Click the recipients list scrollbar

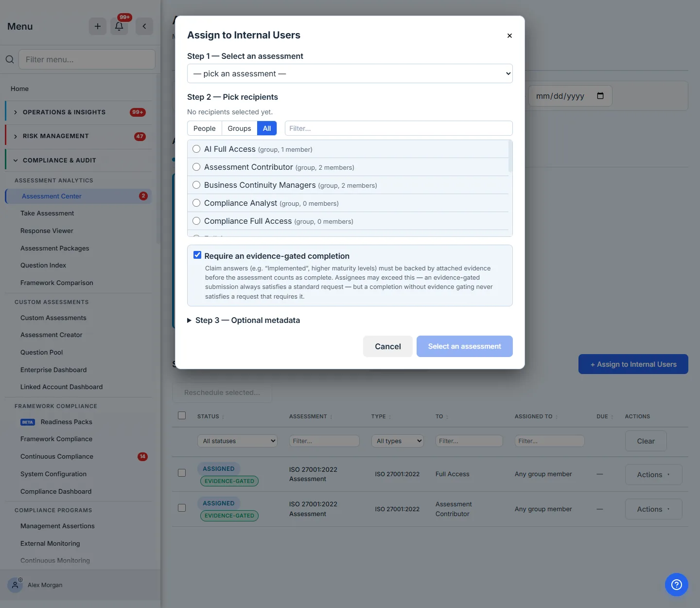point(510,157)
